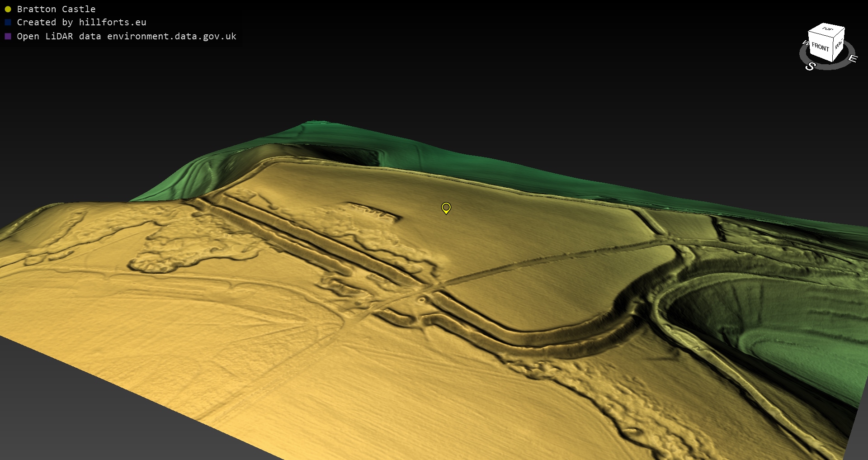Select the Bratton Castle title label

click(x=56, y=9)
